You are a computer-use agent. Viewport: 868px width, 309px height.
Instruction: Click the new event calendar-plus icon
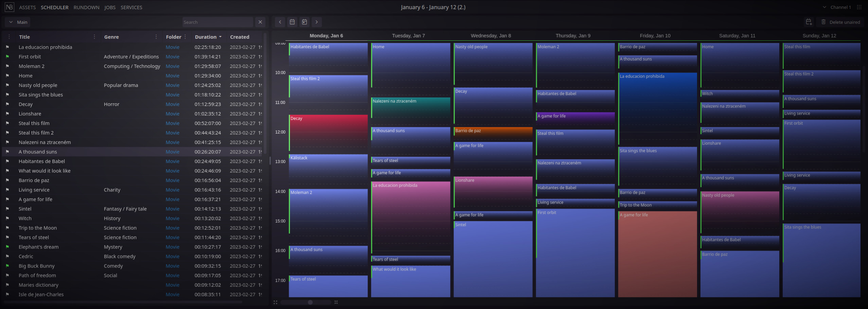[809, 22]
